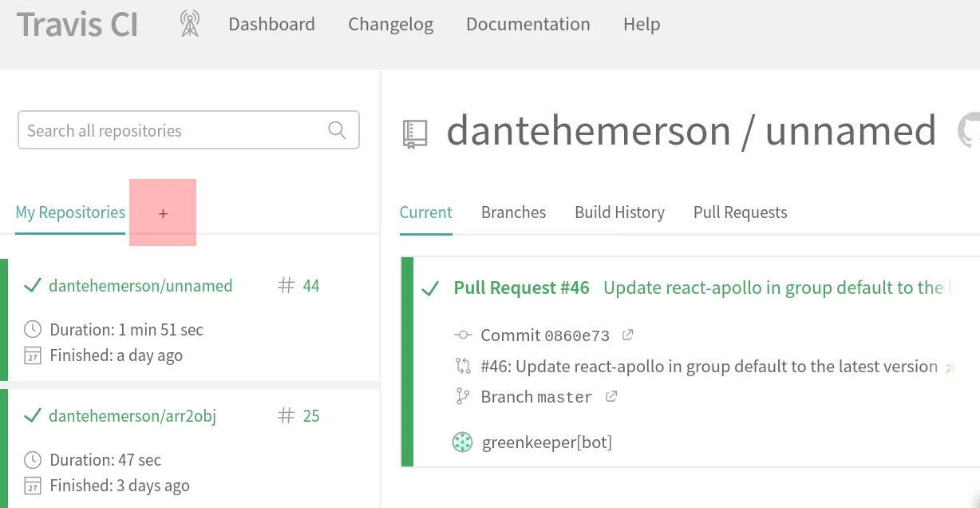Click the unnamed repo name in title

pos(850,131)
